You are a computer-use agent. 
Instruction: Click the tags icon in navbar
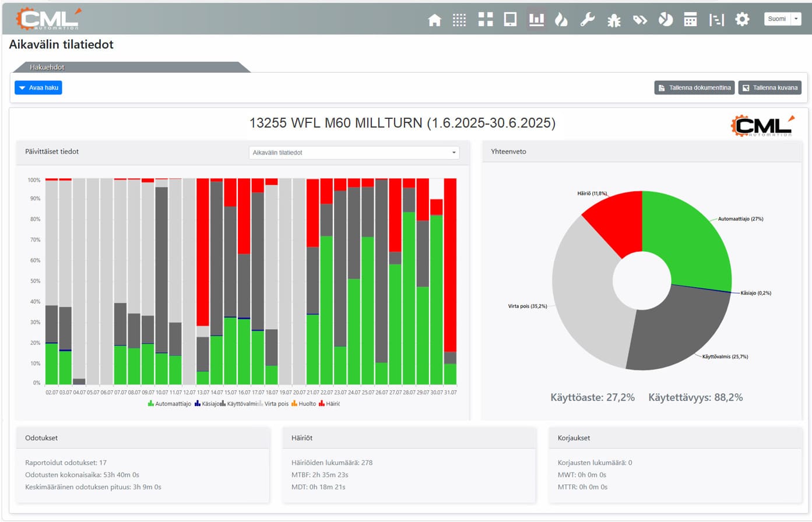640,20
